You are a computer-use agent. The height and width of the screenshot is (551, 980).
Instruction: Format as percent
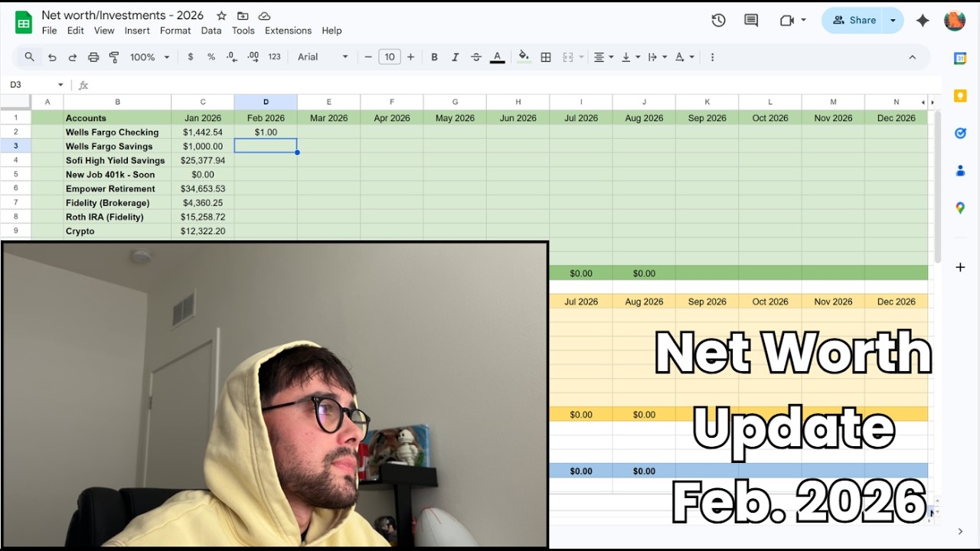coord(211,57)
